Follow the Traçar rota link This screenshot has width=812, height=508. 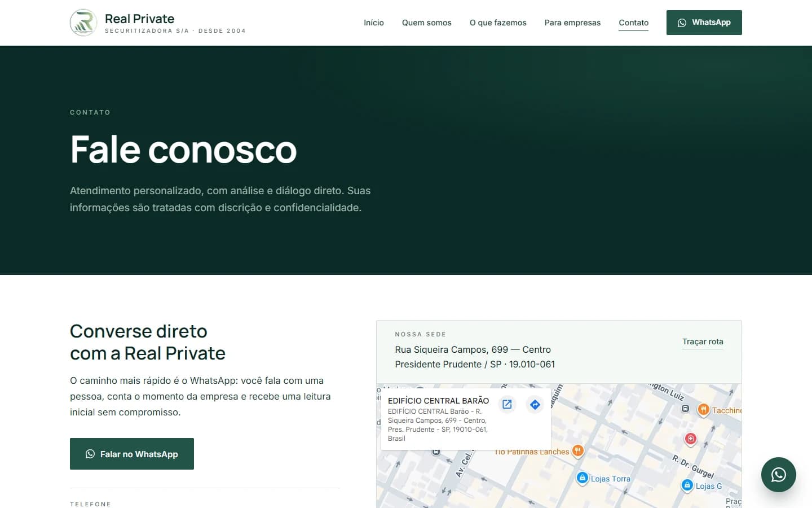click(x=703, y=341)
